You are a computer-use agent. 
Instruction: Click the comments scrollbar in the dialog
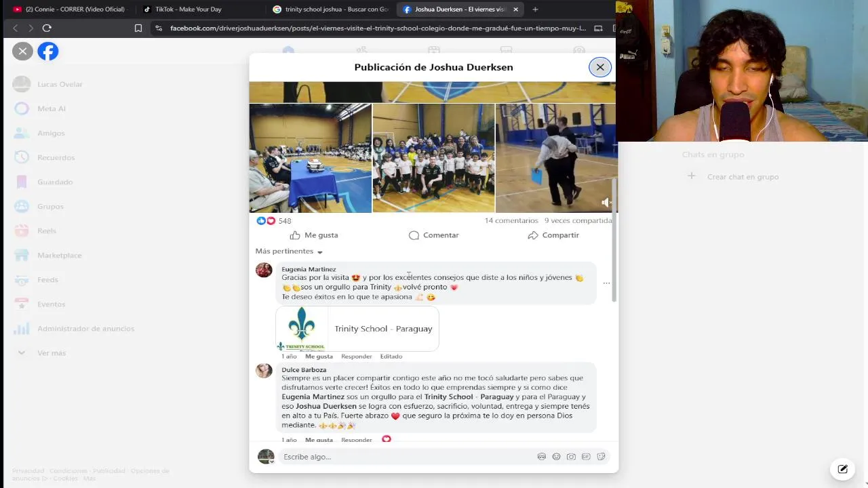point(614,241)
